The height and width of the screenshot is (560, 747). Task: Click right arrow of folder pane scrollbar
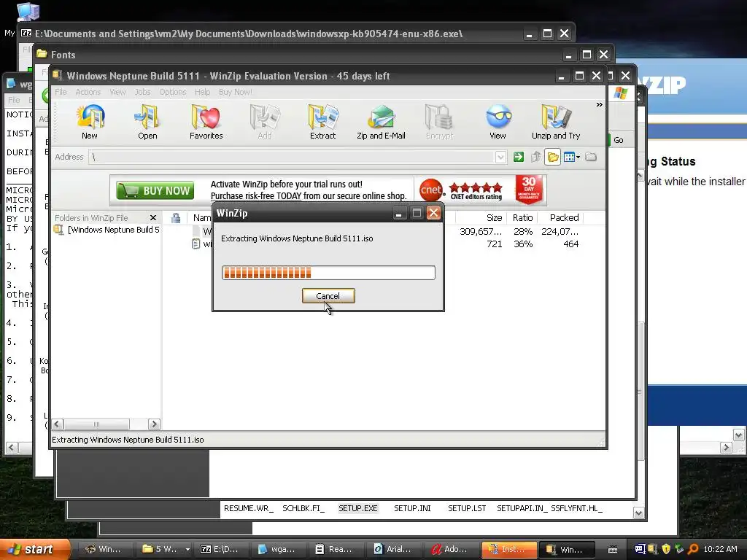click(x=154, y=424)
